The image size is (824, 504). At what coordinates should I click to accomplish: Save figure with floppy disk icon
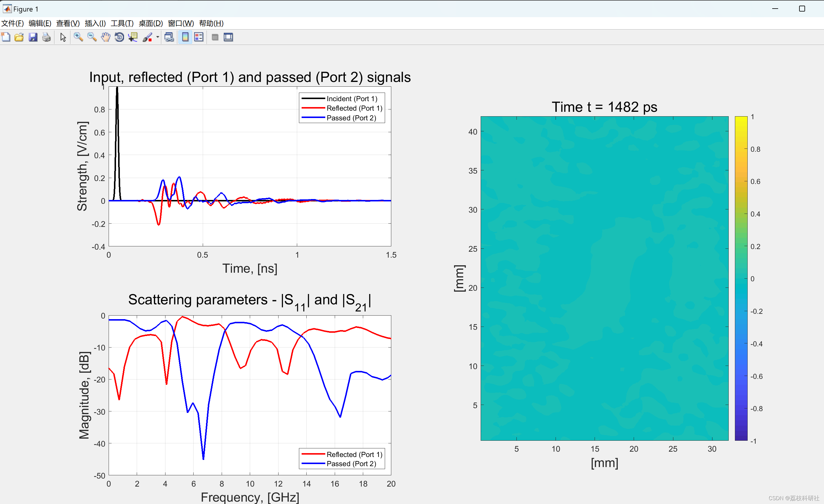pyautogui.click(x=33, y=37)
